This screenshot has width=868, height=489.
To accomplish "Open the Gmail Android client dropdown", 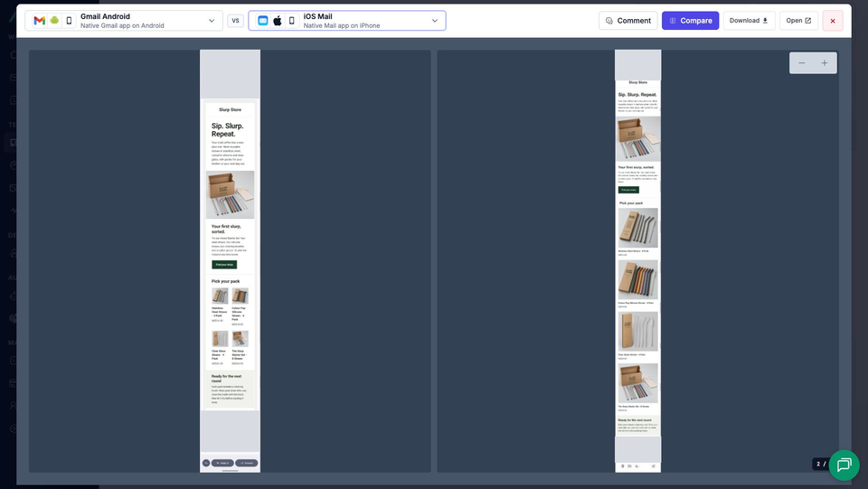I will click(x=124, y=21).
